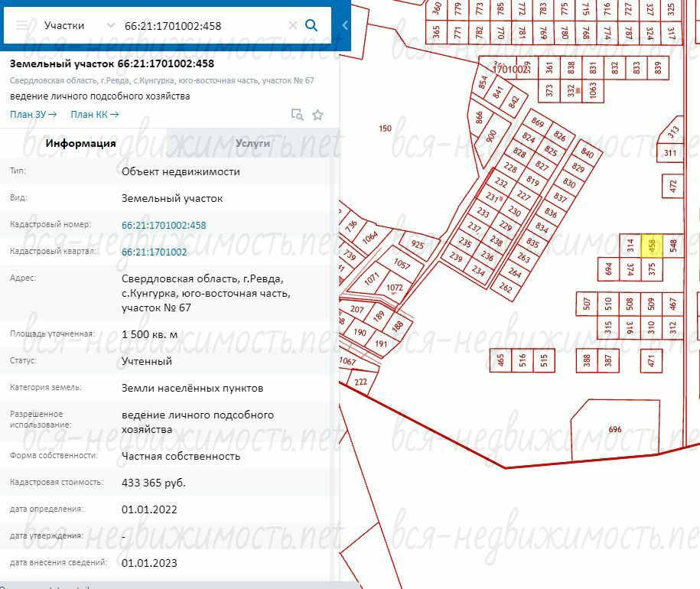Select parcel 222 on map
700x589 pixels.
pyautogui.click(x=361, y=382)
